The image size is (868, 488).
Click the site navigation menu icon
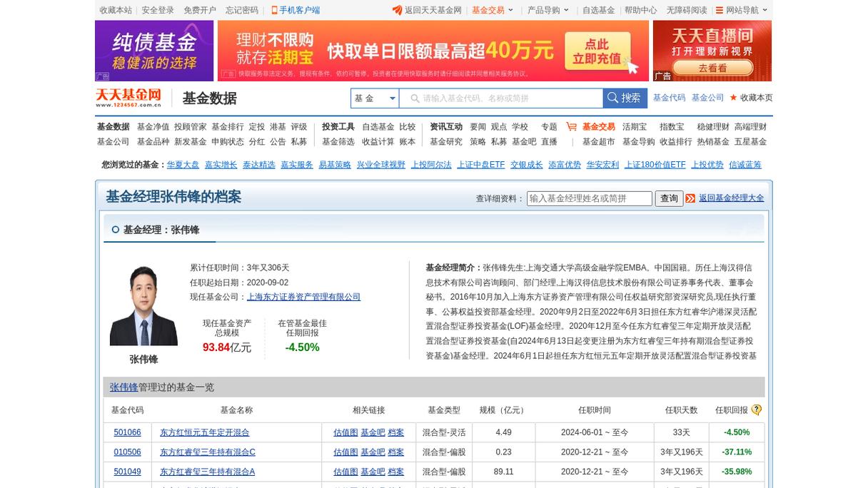coord(720,10)
